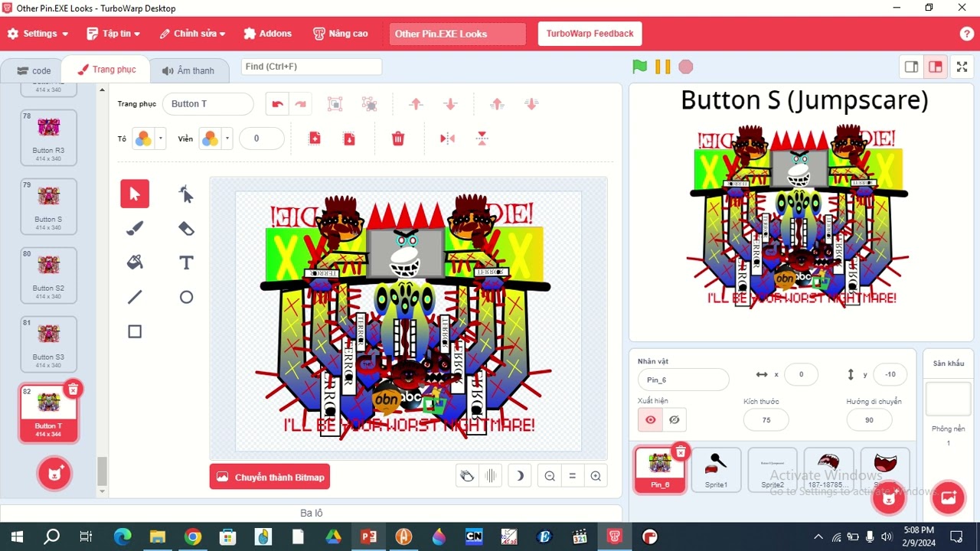This screenshot has width=980, height=551.
Task: Select costume thumbnail Button S3
Action: 48,344
